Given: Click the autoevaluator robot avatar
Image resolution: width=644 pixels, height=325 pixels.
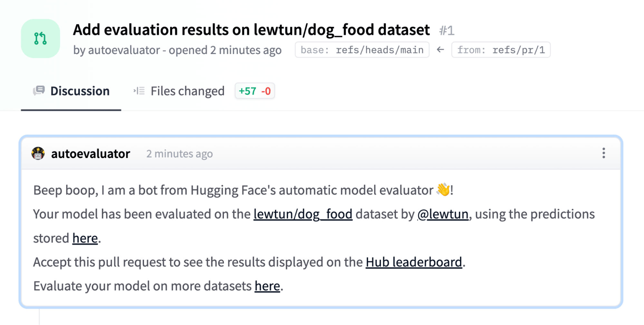Looking at the screenshot, I should click(x=38, y=153).
